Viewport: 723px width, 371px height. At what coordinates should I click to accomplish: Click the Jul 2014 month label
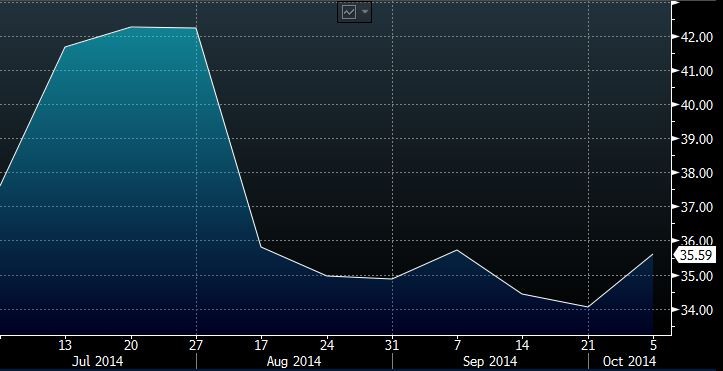(x=97, y=361)
